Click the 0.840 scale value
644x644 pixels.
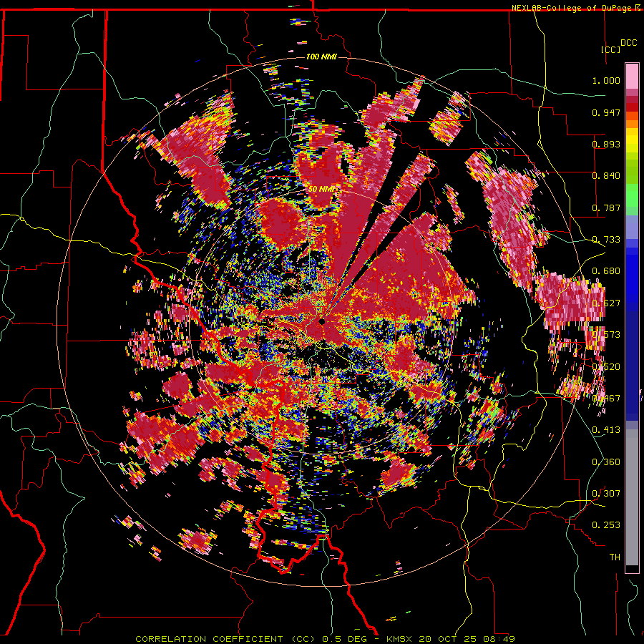point(606,176)
